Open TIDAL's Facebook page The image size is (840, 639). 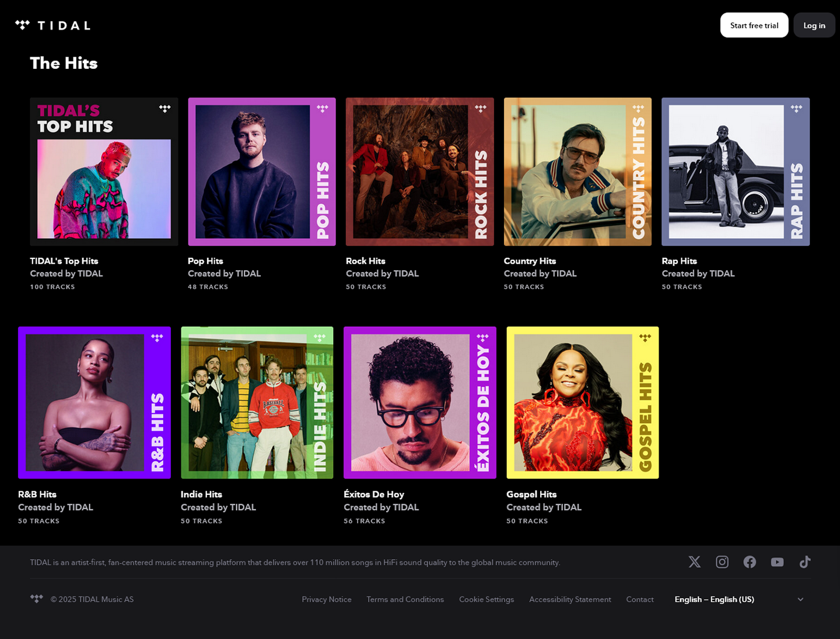pos(750,562)
